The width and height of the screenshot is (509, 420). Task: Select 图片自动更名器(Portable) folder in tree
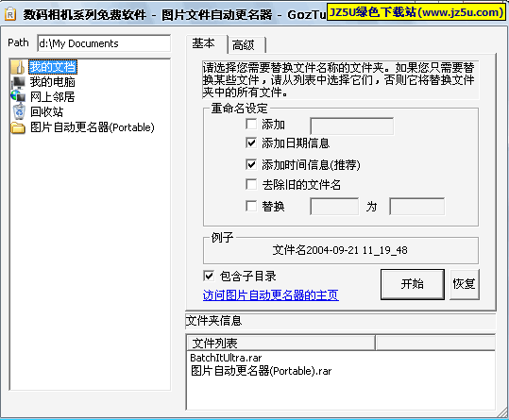coord(93,127)
